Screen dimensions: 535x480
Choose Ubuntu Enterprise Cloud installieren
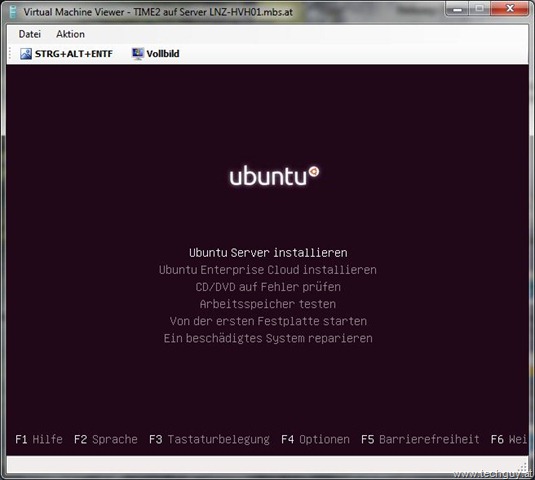click(268, 270)
